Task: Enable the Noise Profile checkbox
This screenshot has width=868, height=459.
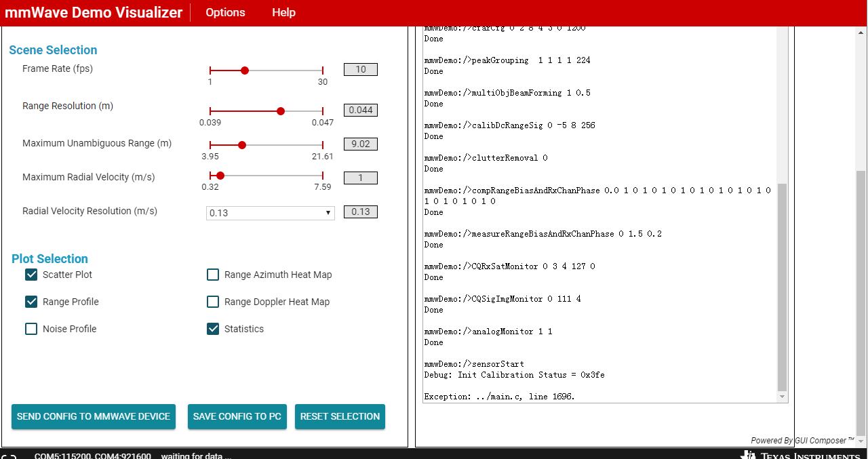Action: pos(31,329)
